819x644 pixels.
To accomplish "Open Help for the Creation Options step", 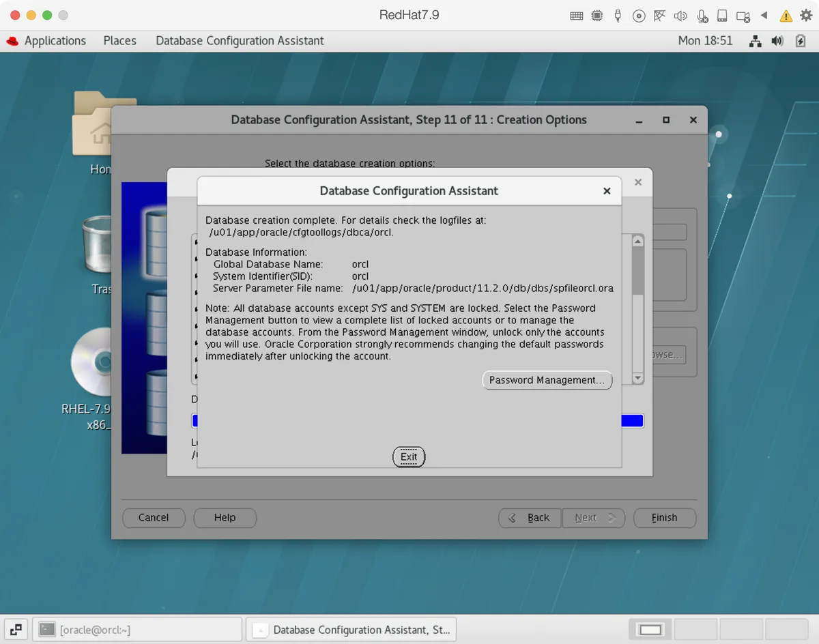I will [x=225, y=518].
